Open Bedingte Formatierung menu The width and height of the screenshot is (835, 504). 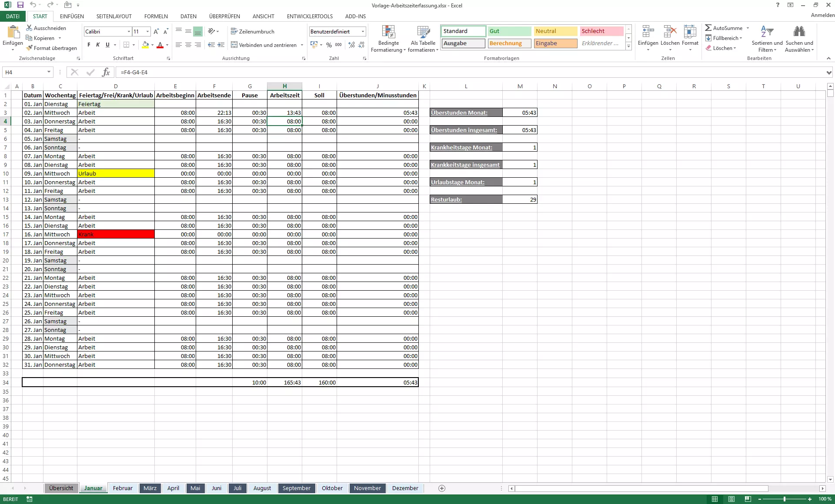point(388,39)
